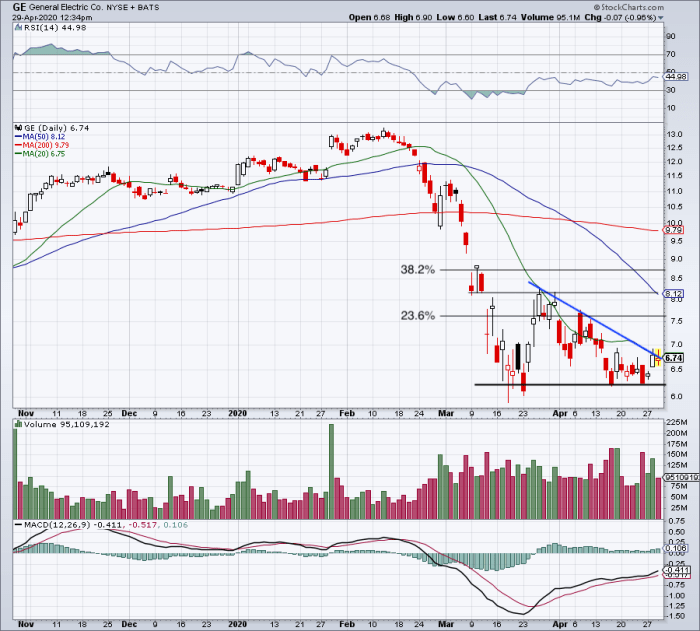This screenshot has width=700, height=631.
Task: Click the NYSE + BATS exchange label
Action: coord(133,8)
